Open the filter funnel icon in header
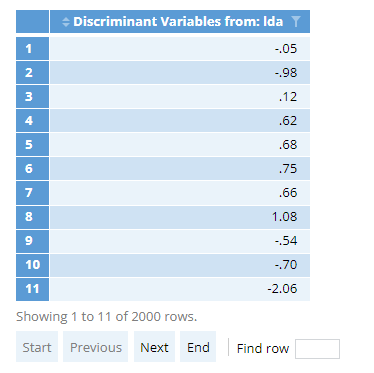The image size is (374, 373). click(295, 22)
